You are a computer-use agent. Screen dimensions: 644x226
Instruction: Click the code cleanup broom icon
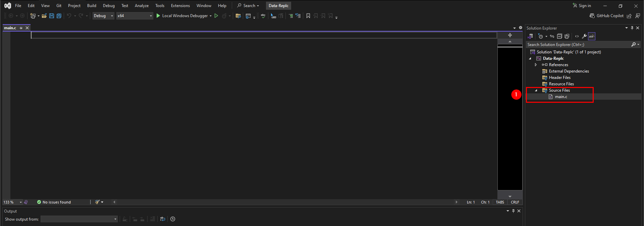click(x=97, y=202)
